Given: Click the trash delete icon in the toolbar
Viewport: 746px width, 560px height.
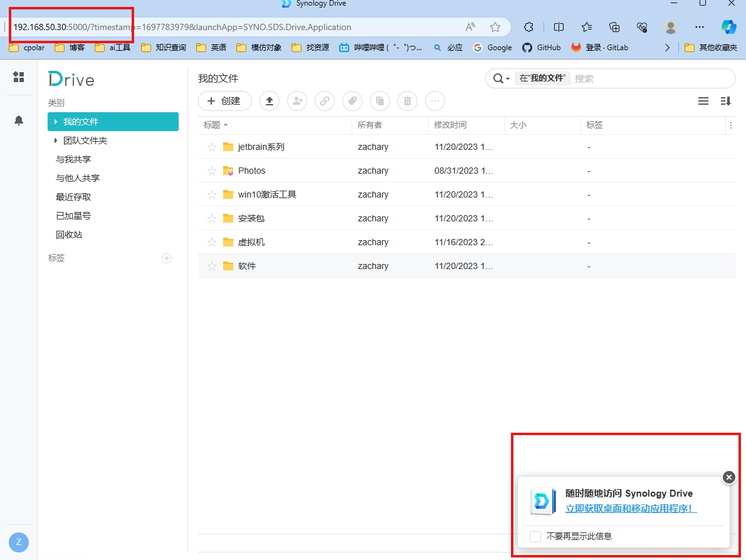Looking at the screenshot, I should pos(407,101).
